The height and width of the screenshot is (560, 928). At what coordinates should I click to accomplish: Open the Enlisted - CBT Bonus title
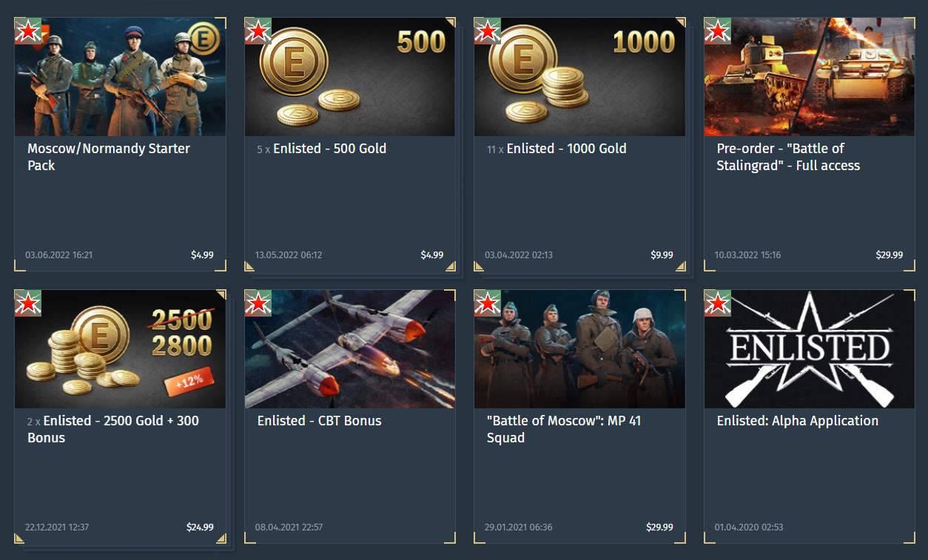(x=320, y=421)
